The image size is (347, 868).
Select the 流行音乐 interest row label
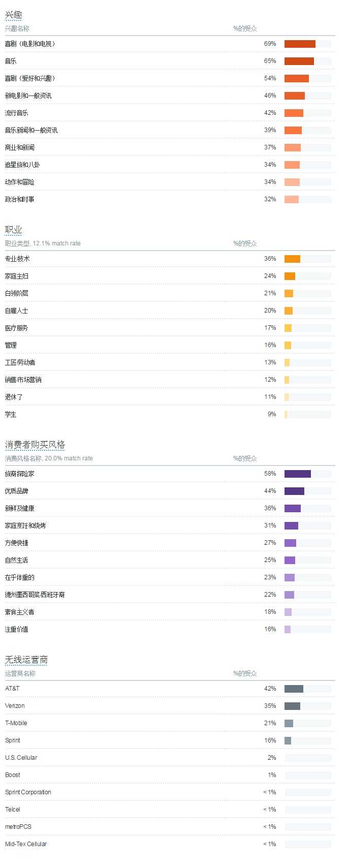(17, 113)
